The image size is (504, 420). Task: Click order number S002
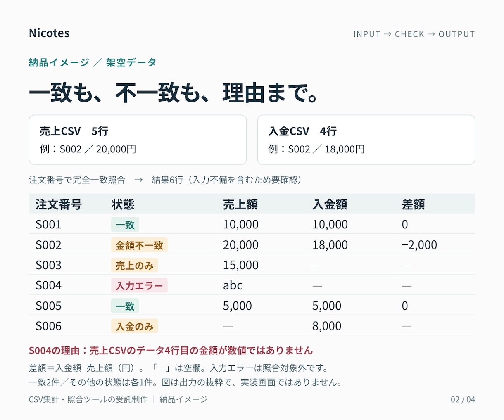pyautogui.click(x=48, y=245)
